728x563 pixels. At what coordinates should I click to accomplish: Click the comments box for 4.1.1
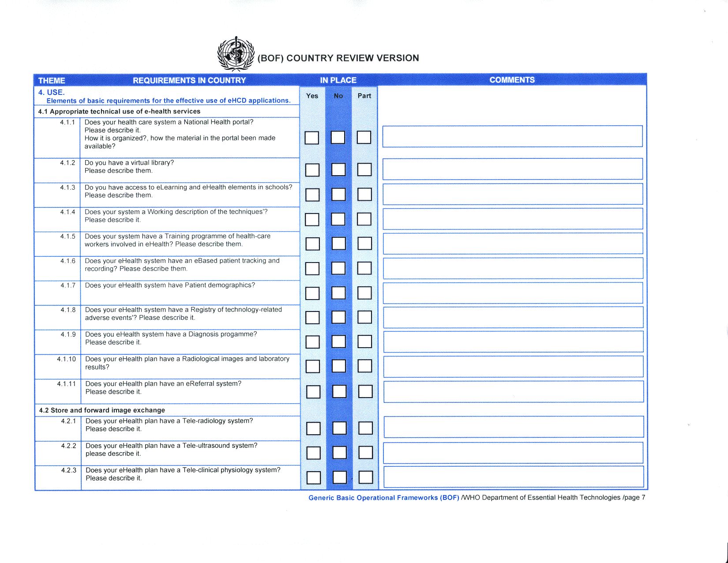[x=512, y=136]
